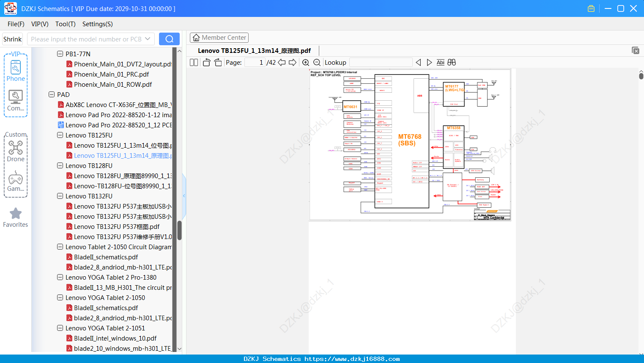Collapse the PB1-77N tree node
The width and height of the screenshot is (644, 363).
click(x=60, y=54)
